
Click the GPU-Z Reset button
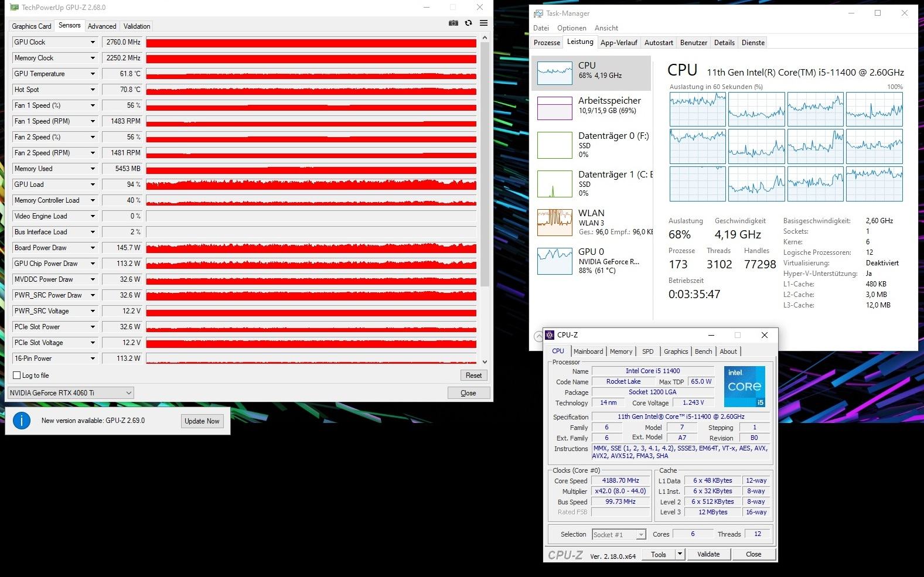pyautogui.click(x=473, y=375)
